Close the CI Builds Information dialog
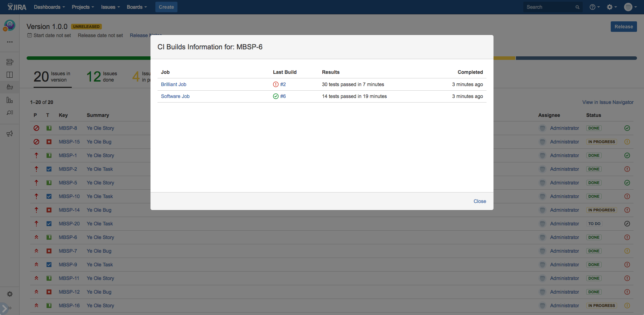 (x=480, y=201)
